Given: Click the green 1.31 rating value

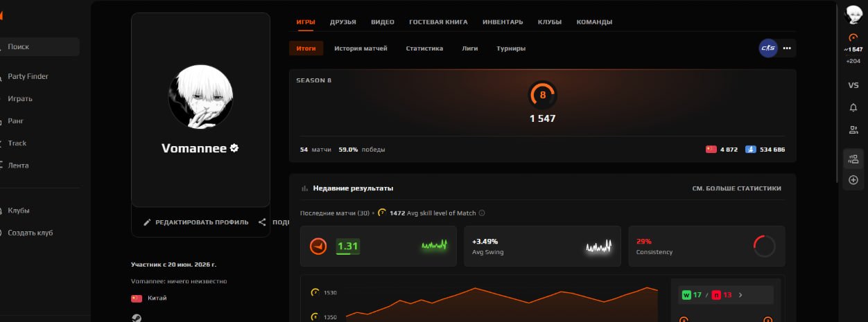Looking at the screenshot, I should 347,247.
